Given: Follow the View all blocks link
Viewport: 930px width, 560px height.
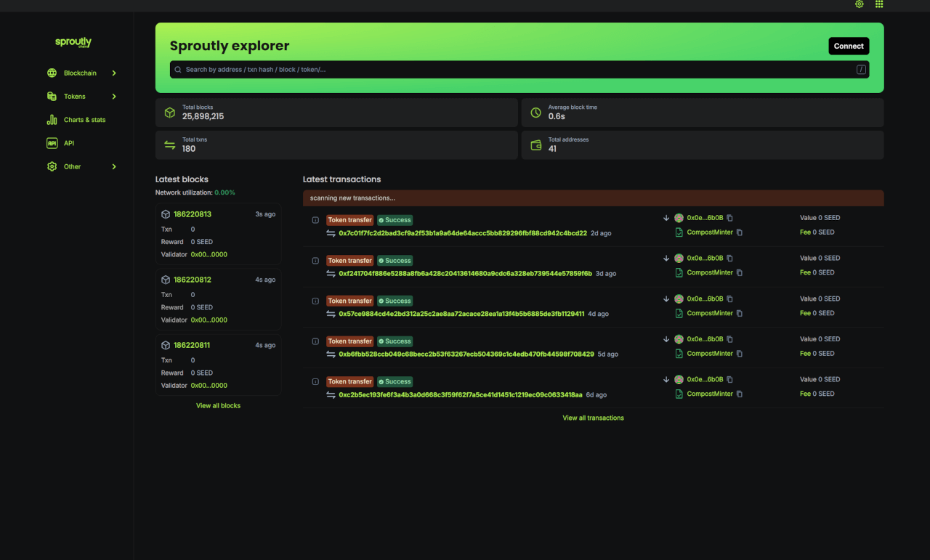Looking at the screenshot, I should pyautogui.click(x=218, y=405).
